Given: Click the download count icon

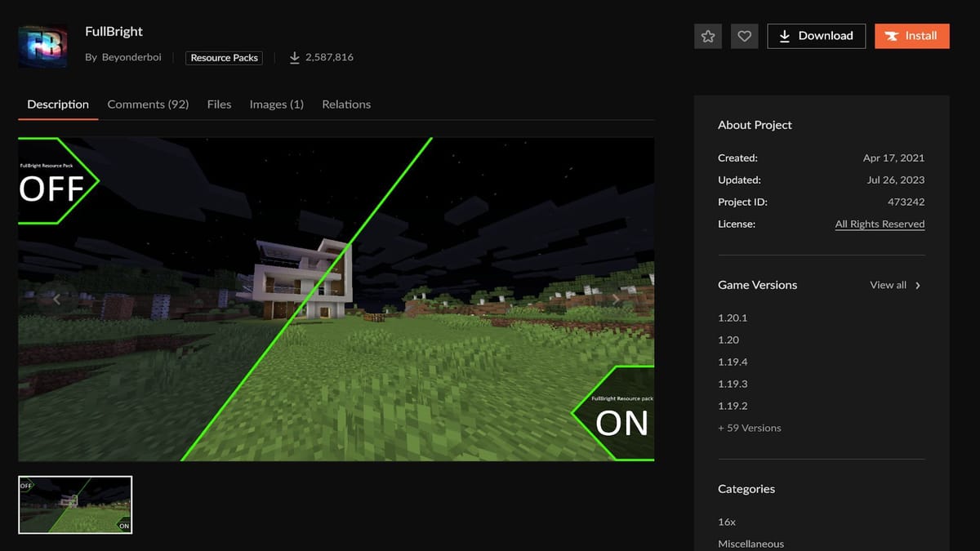Looking at the screenshot, I should tap(294, 57).
